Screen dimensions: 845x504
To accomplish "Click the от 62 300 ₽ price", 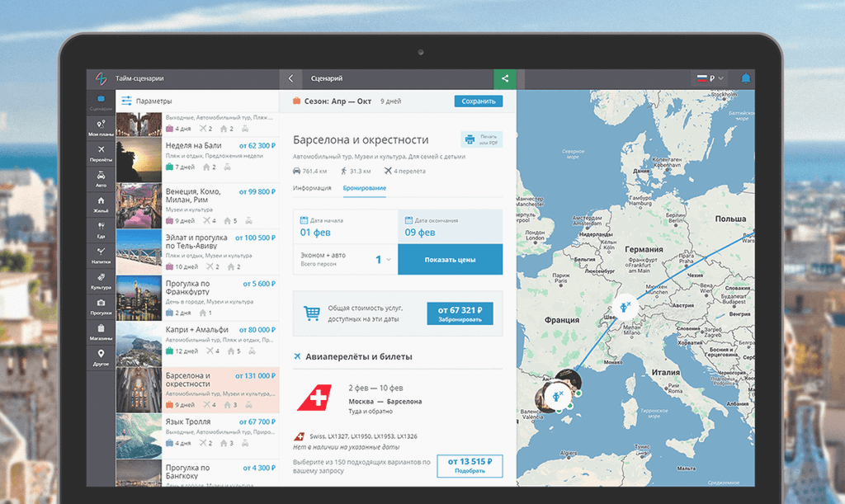I will coord(257,145).
